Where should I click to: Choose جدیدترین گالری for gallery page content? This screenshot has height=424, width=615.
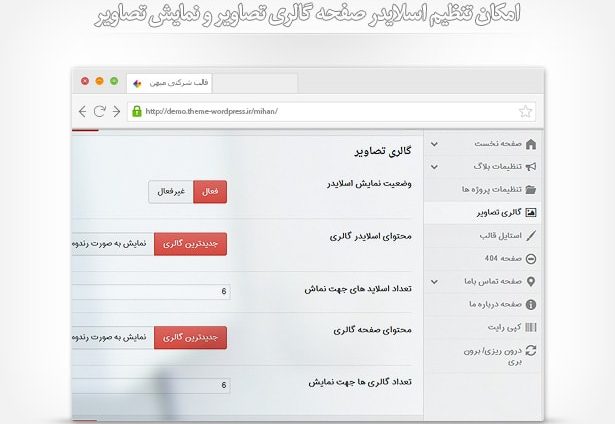pos(190,338)
